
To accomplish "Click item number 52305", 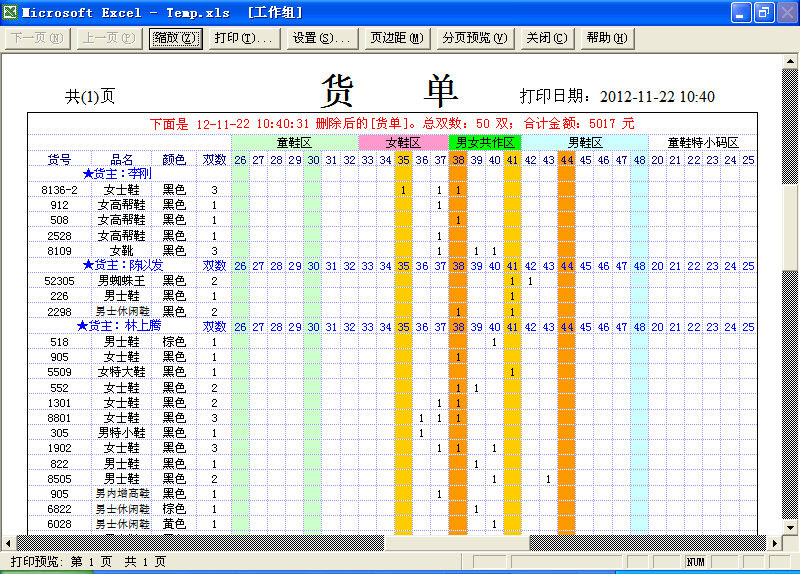I will [59, 281].
